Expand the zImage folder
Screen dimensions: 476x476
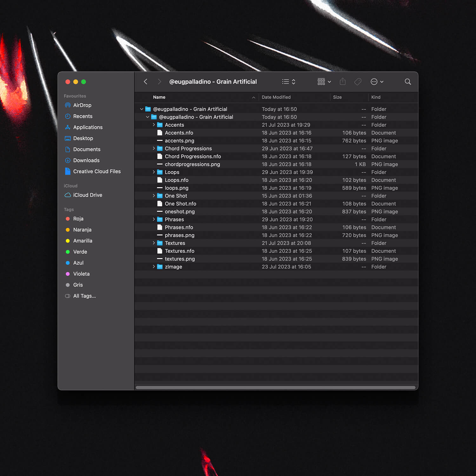pos(154,267)
